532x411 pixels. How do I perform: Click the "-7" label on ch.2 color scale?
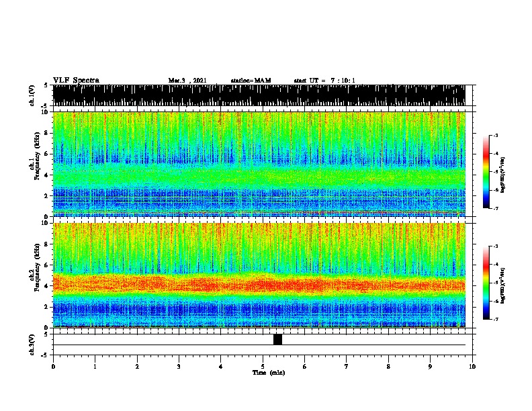(x=496, y=319)
